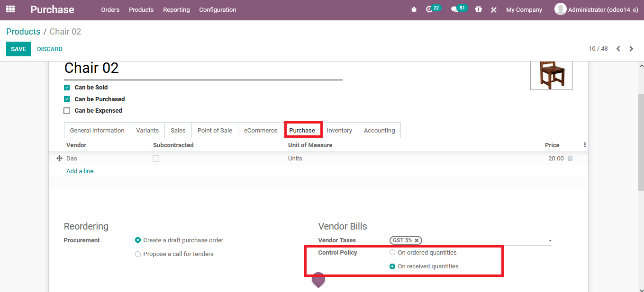
Task: Switch to the Variants tab
Action: tap(147, 131)
